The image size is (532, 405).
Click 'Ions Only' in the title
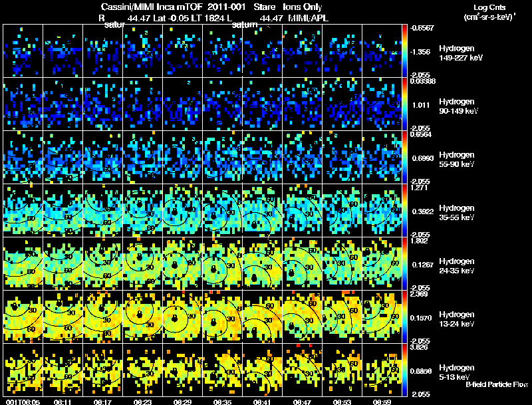pos(303,7)
